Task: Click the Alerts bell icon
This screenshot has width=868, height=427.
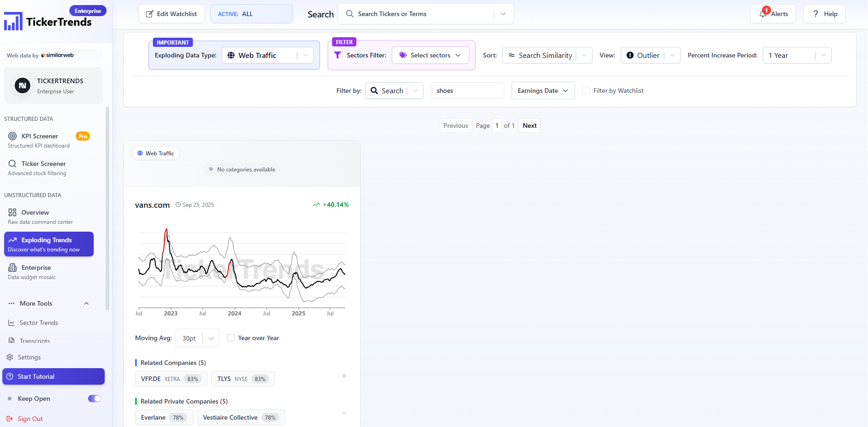Action: 763,14
